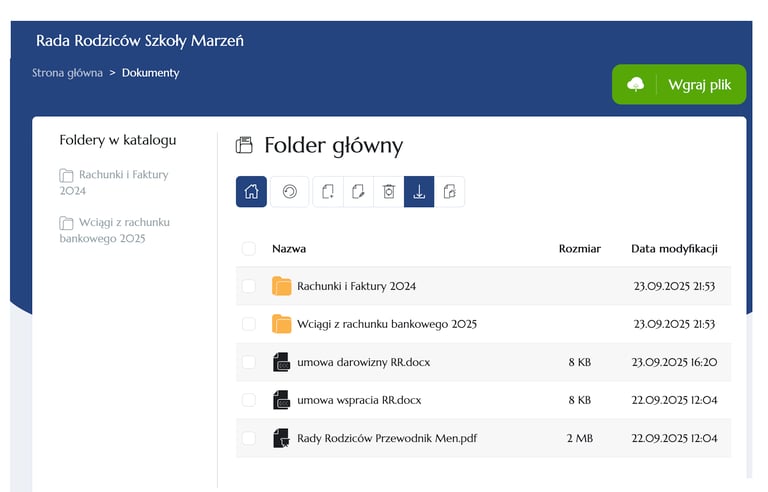Create a new folder with page-plus icon
This screenshot has width=768, height=492.
(x=328, y=191)
